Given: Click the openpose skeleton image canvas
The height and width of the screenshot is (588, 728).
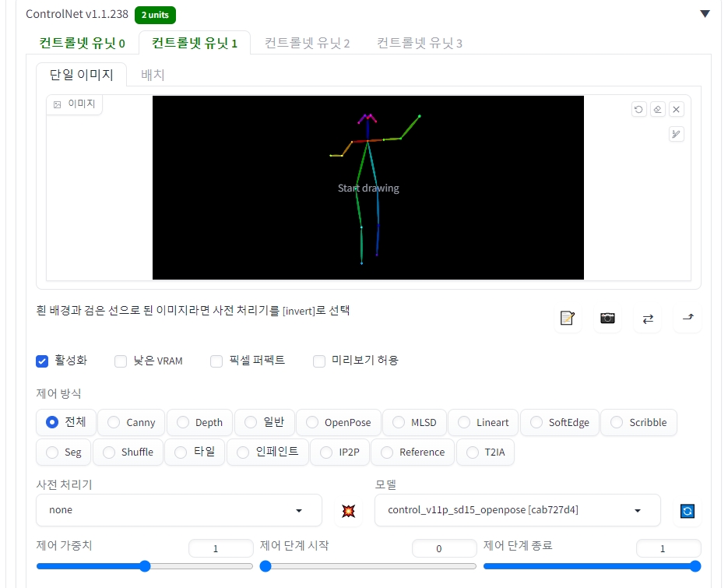Looking at the screenshot, I should pyautogui.click(x=368, y=188).
